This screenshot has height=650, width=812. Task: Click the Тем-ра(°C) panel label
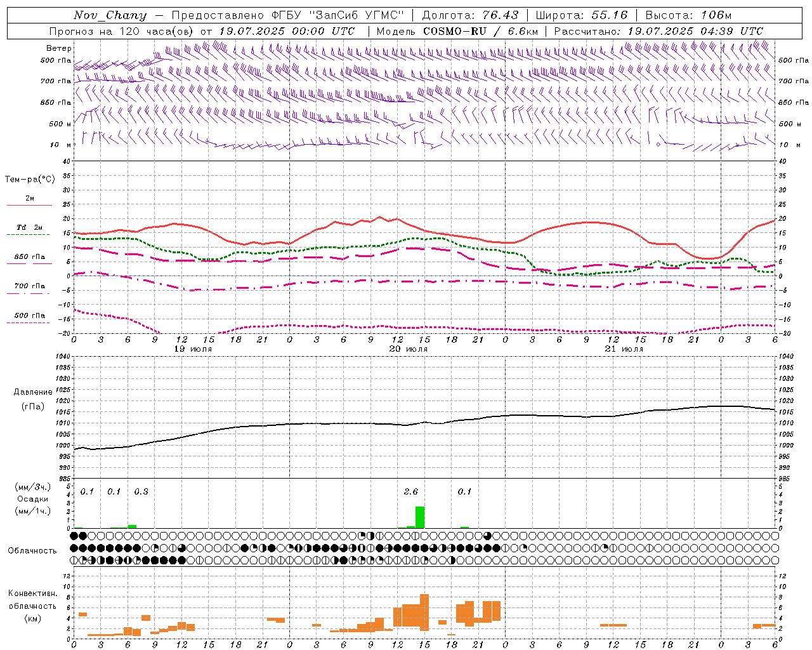30,180
